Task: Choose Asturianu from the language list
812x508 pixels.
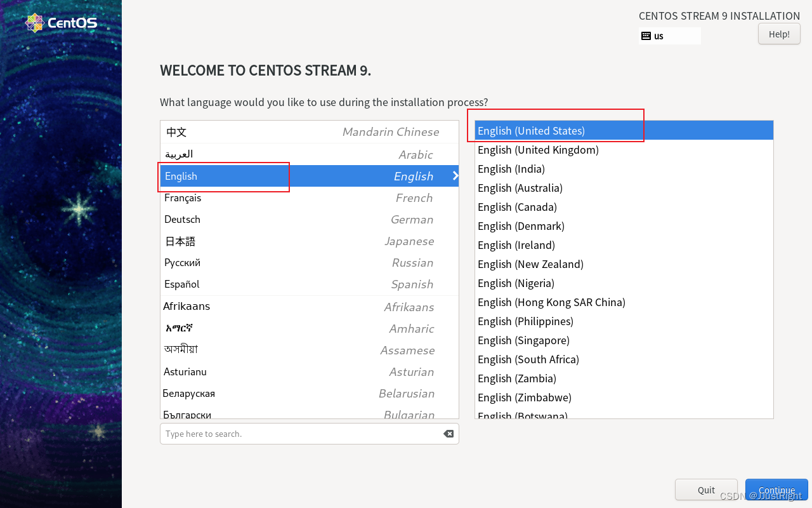Action: point(310,371)
